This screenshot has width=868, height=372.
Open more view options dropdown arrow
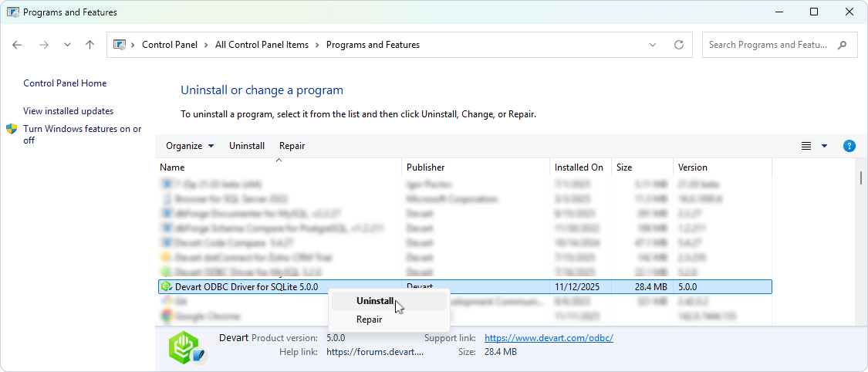[x=824, y=146]
